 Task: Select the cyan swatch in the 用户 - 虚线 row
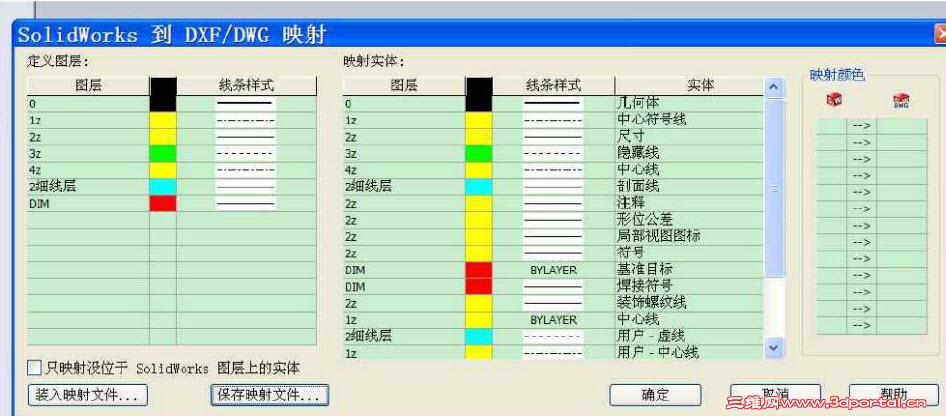point(479,336)
